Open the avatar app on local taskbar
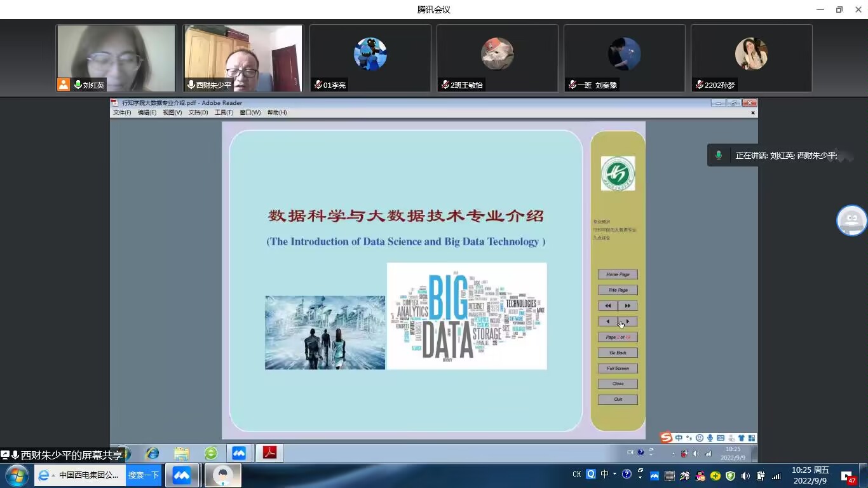868x488 pixels. 222,475
